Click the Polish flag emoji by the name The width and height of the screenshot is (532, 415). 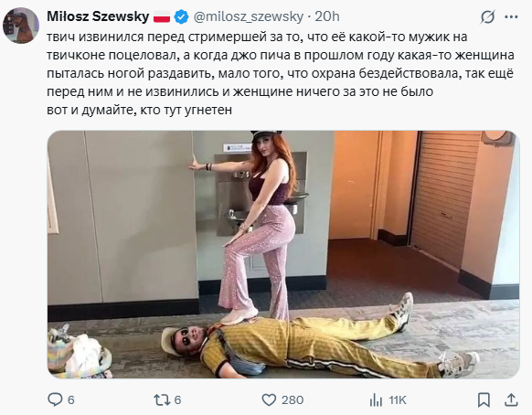(x=162, y=16)
